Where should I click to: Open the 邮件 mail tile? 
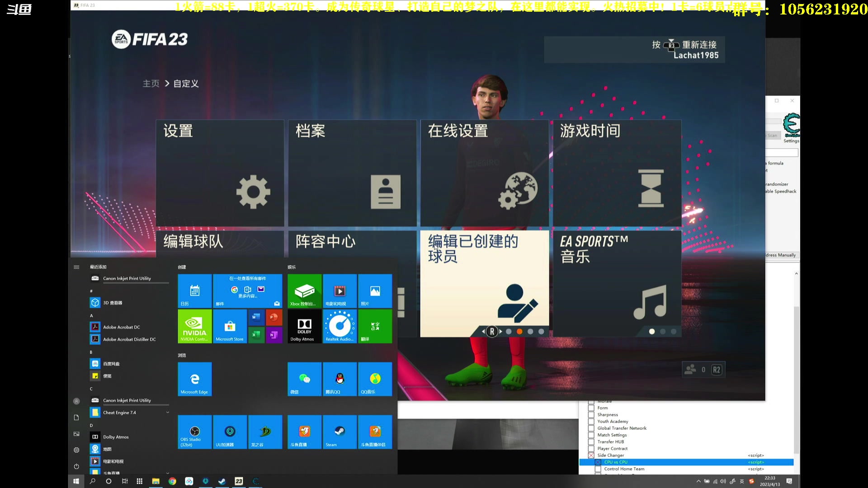(247, 291)
